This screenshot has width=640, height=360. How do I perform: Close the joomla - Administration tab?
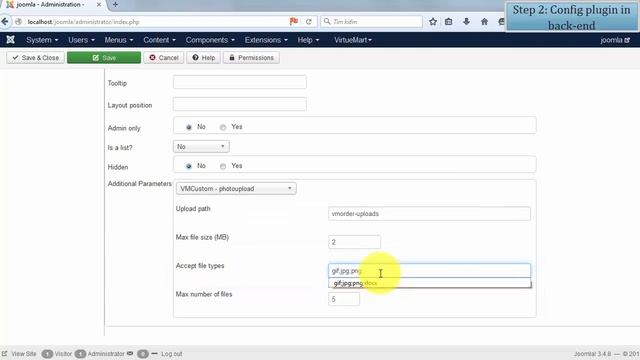pos(99,4)
